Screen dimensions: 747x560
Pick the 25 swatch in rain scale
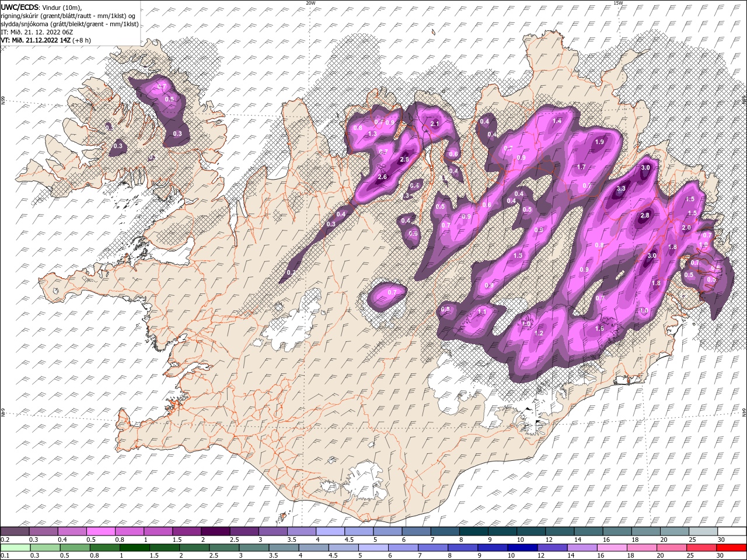click(x=703, y=547)
